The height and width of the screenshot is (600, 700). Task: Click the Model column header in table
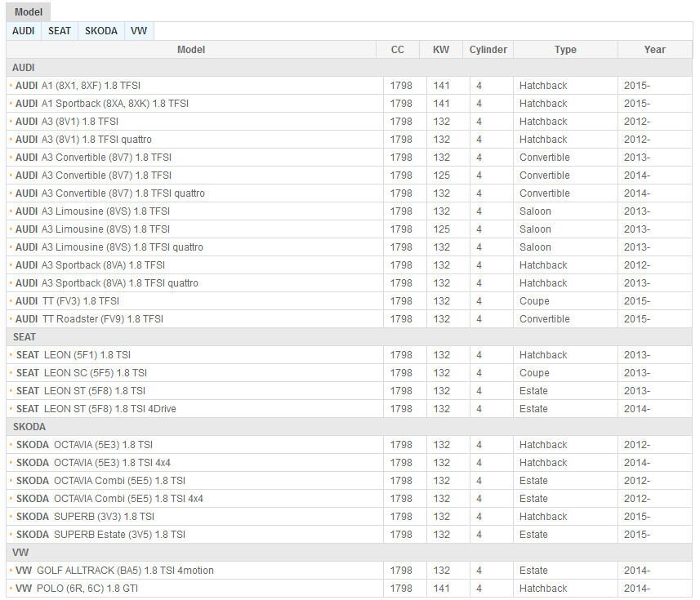pyautogui.click(x=191, y=50)
